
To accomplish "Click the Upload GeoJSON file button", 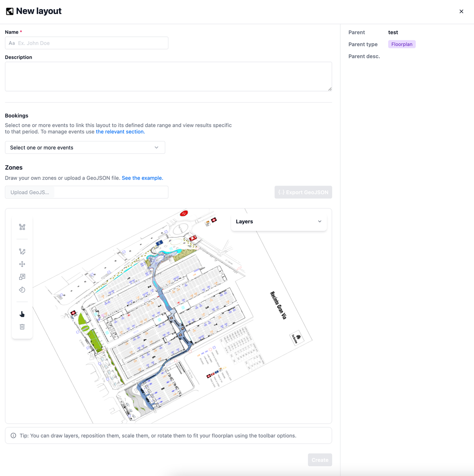I will tap(30, 192).
